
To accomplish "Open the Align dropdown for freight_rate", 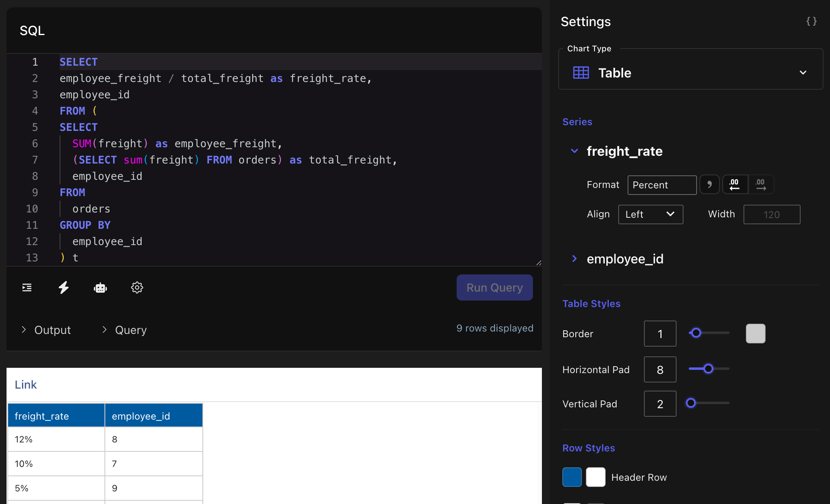I will [x=650, y=214].
